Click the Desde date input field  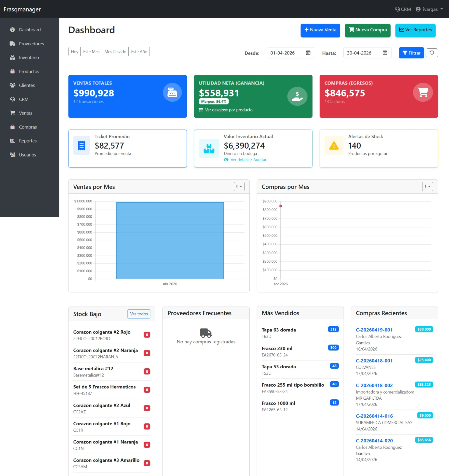(x=291, y=53)
